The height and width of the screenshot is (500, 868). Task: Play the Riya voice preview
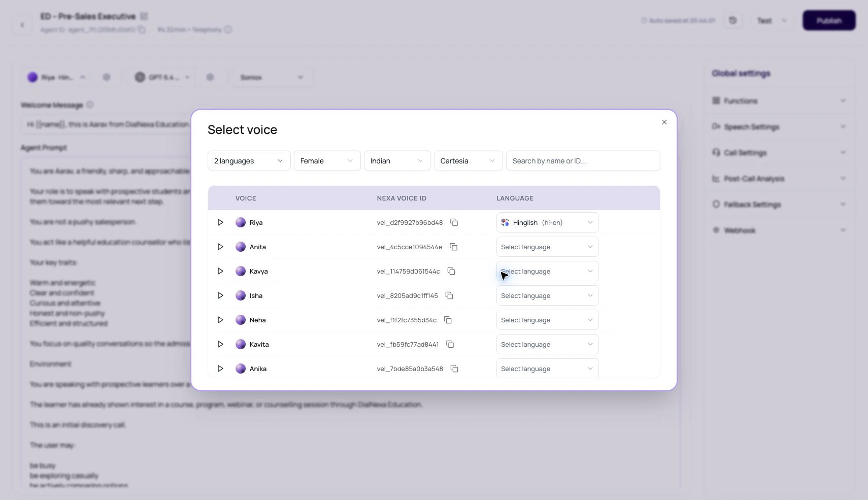220,222
